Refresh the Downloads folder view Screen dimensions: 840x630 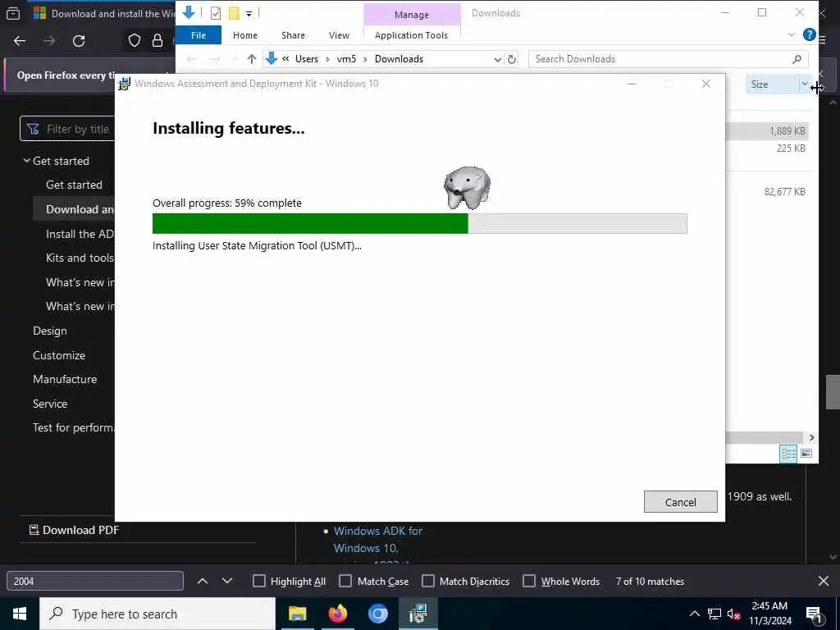tap(512, 59)
